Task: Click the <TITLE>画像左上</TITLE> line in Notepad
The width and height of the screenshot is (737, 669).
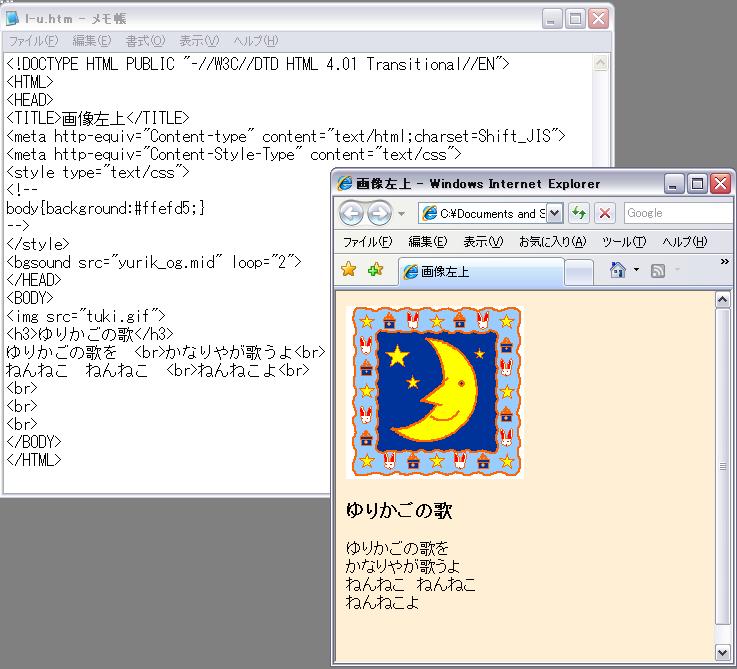Action: [x=98, y=118]
